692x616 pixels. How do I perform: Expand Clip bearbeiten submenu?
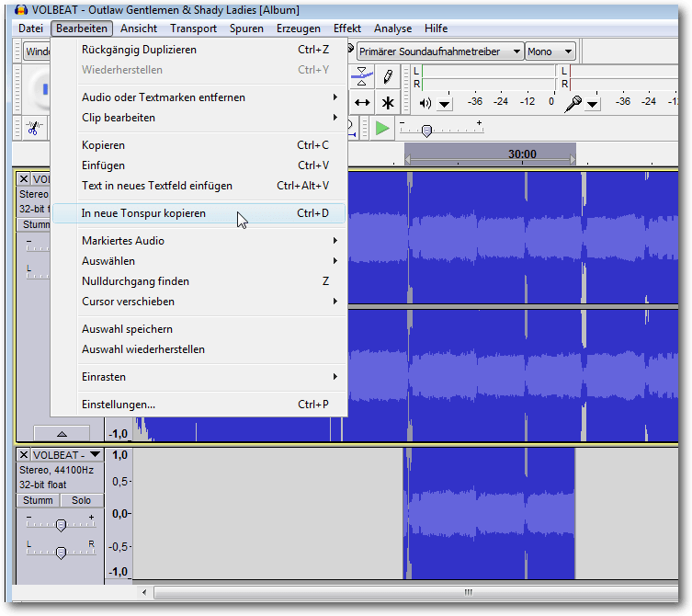(x=211, y=118)
